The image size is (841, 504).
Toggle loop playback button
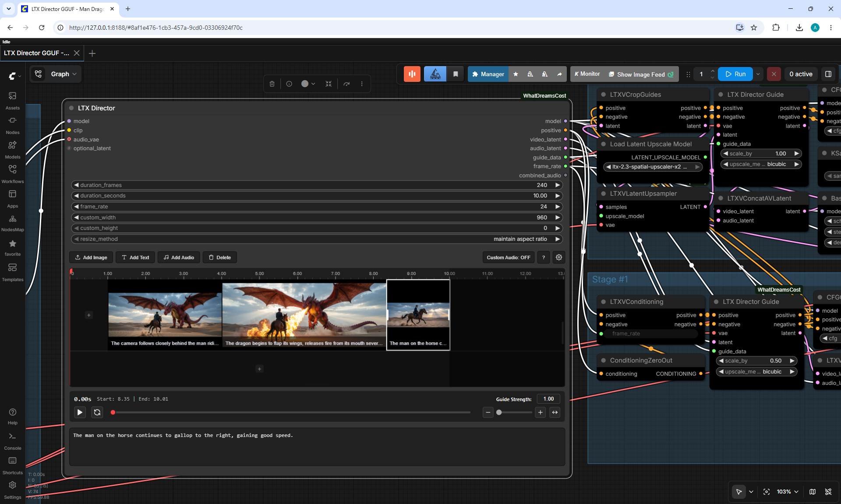pyautogui.click(x=97, y=412)
